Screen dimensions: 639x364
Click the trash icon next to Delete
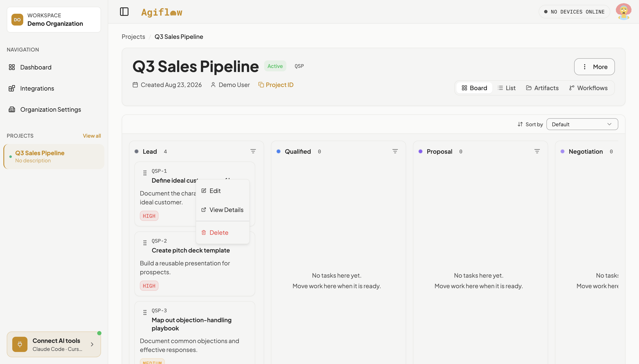coord(204,232)
